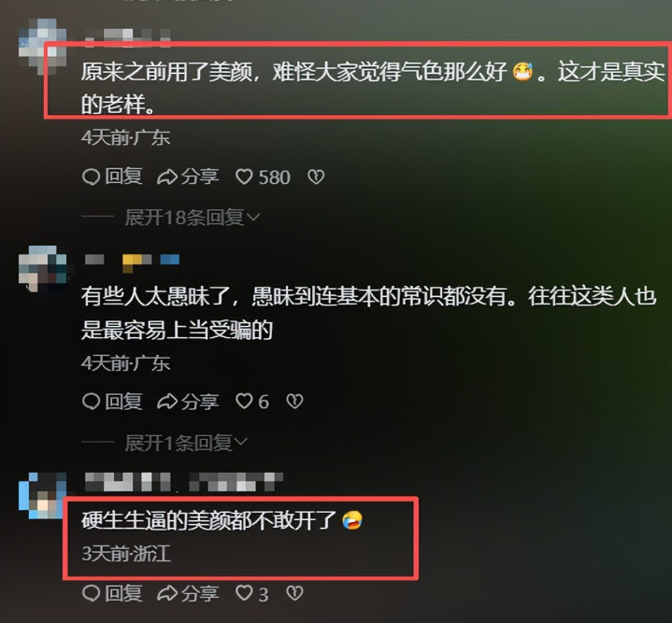Like the comment with 580 likes
The image size is (672, 623).
click(264, 177)
